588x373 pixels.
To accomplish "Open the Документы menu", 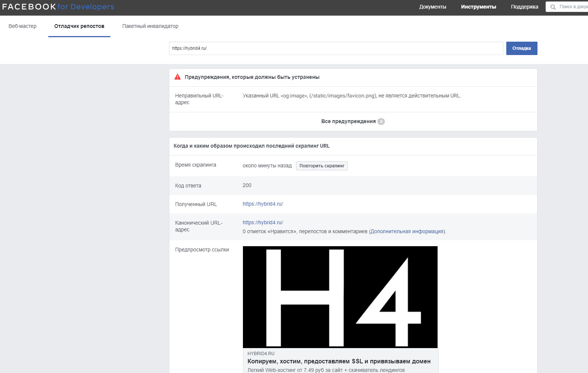I will click(x=432, y=7).
